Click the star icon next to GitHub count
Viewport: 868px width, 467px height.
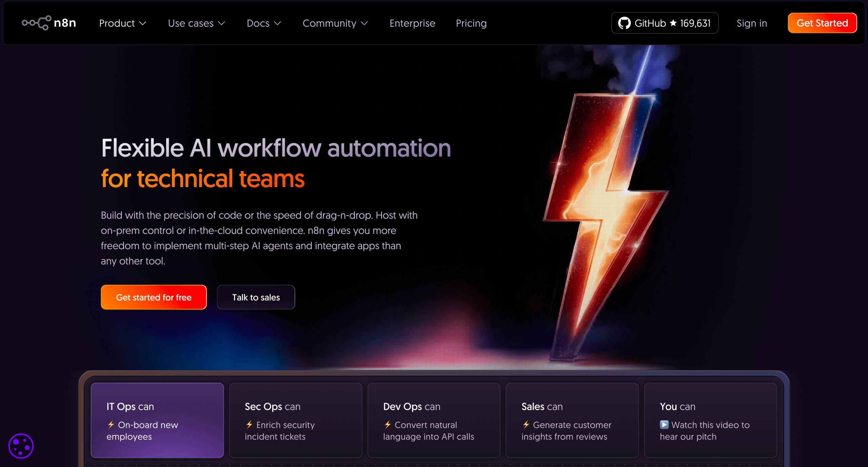click(x=673, y=23)
